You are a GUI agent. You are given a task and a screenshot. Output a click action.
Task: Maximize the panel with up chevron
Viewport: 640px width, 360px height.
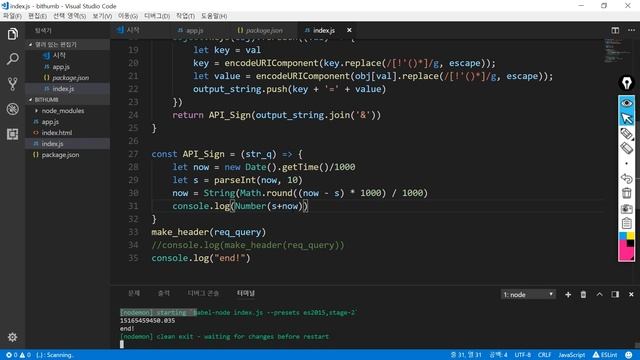pos(599,294)
